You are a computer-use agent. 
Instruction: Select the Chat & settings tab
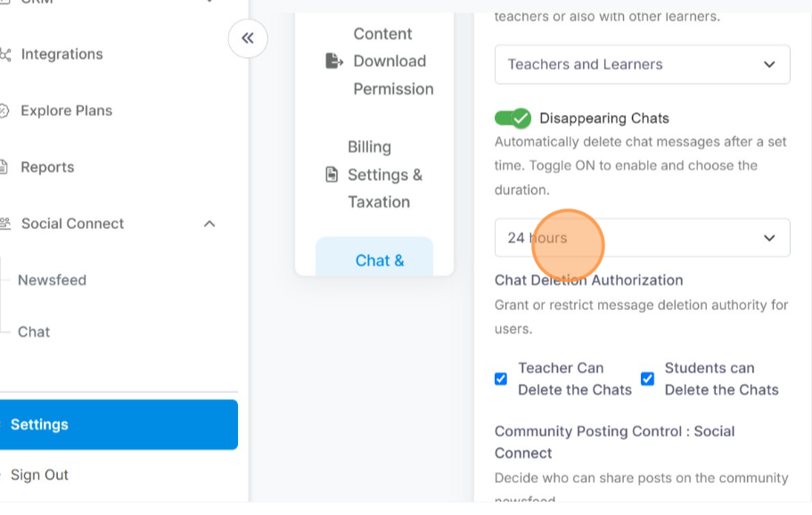(x=379, y=260)
